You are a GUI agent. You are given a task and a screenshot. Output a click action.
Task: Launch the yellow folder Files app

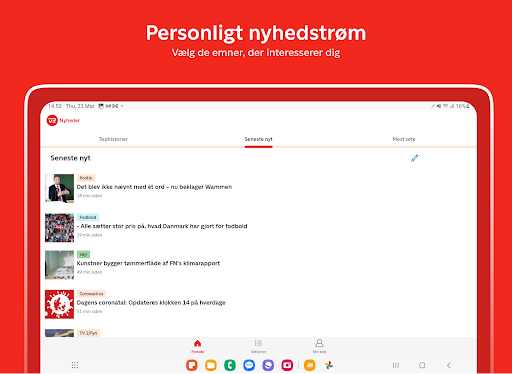coord(211,365)
